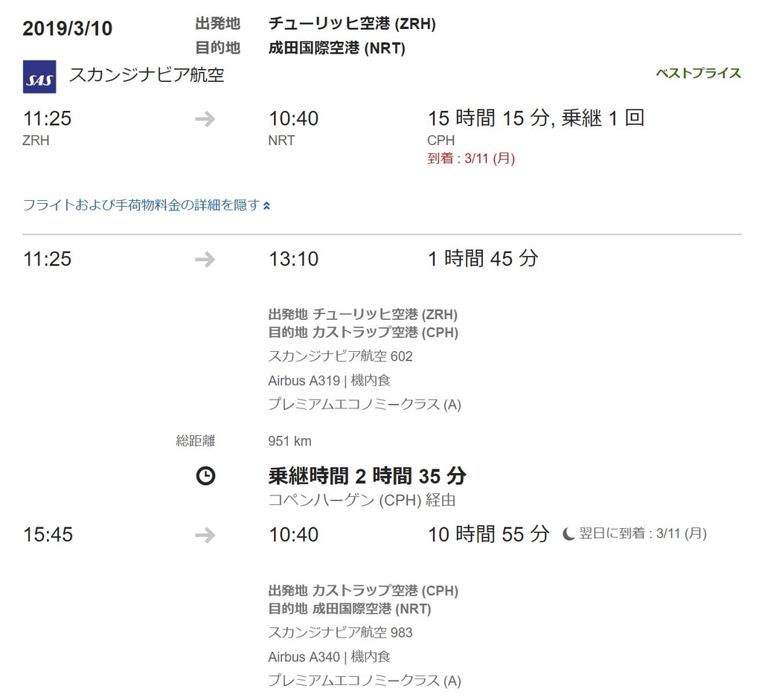The height and width of the screenshot is (700, 762).
Task: Click Airbus A319 | 機内食 line
Action: click(329, 380)
